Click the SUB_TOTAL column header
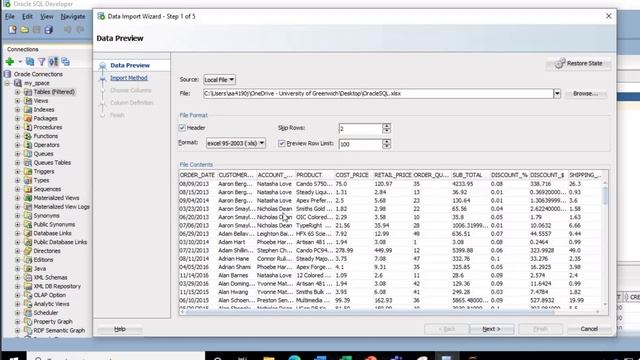 [470, 175]
